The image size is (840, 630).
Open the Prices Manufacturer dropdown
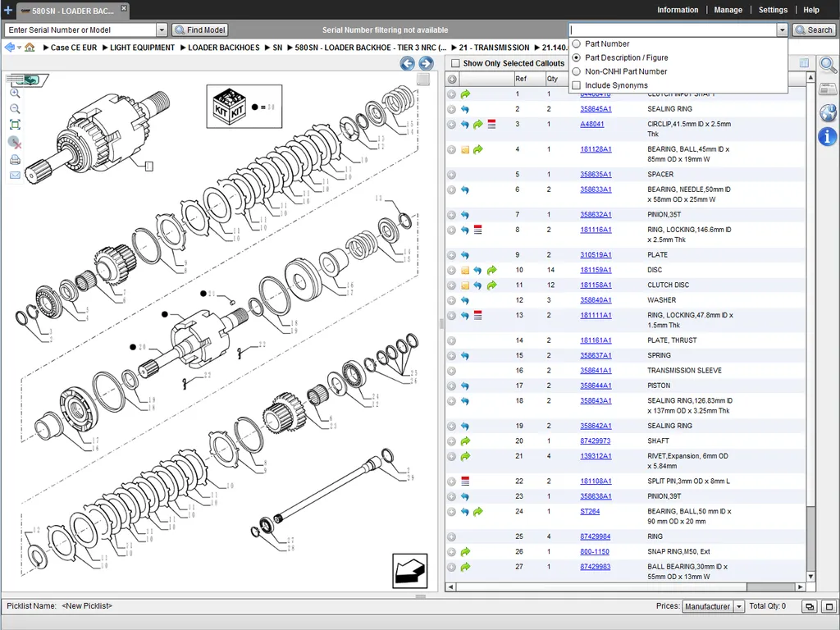(739, 606)
